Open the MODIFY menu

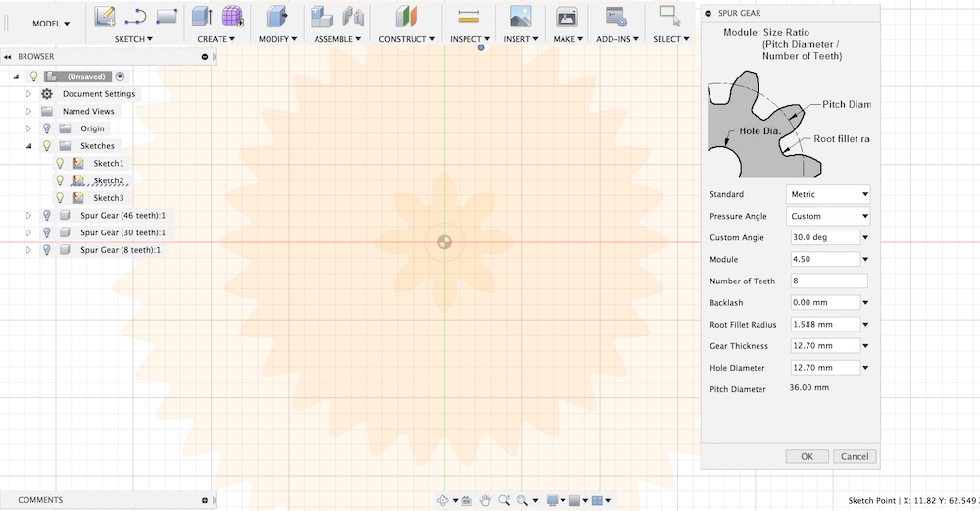[x=278, y=39]
